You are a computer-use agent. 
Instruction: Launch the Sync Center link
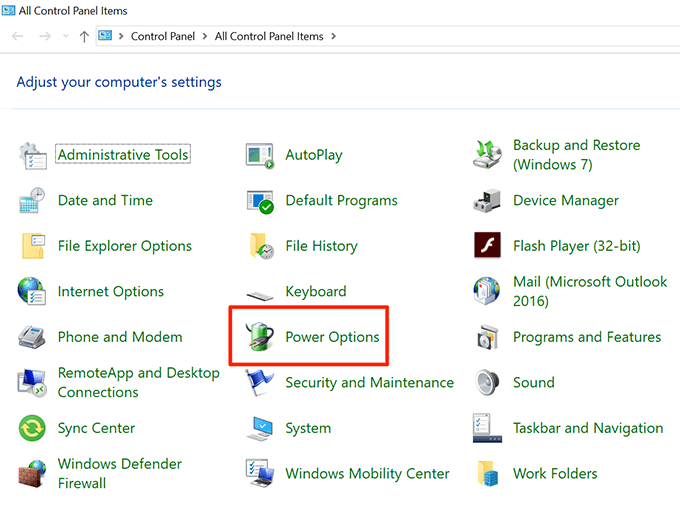pyautogui.click(x=96, y=428)
